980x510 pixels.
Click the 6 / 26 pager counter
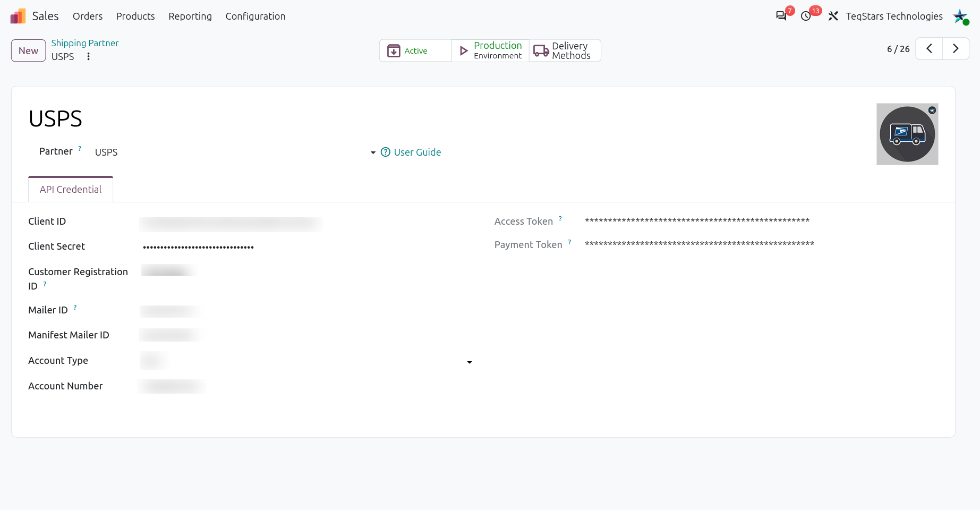point(898,49)
